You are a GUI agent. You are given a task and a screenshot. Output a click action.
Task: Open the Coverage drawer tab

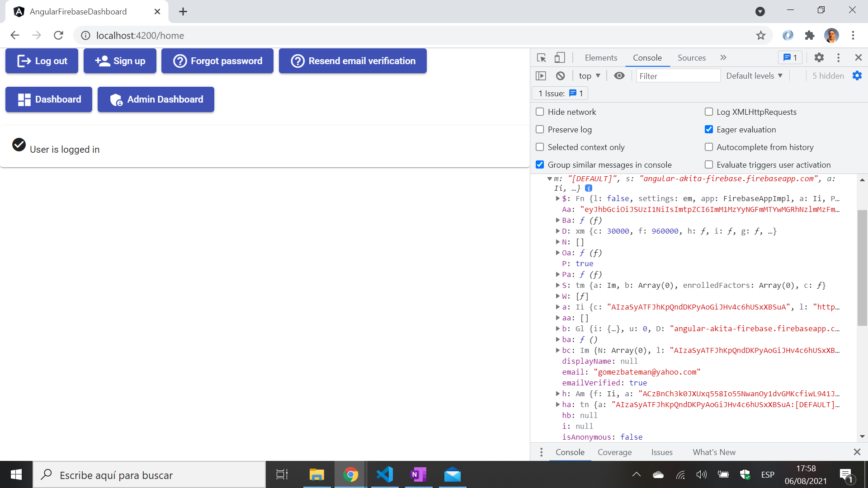click(x=614, y=452)
